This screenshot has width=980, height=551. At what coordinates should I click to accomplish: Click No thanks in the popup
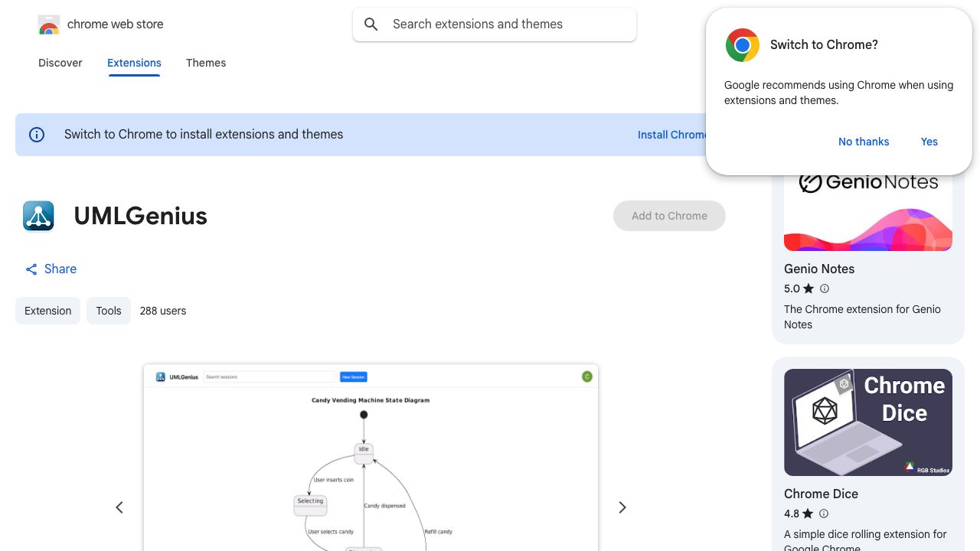864,142
